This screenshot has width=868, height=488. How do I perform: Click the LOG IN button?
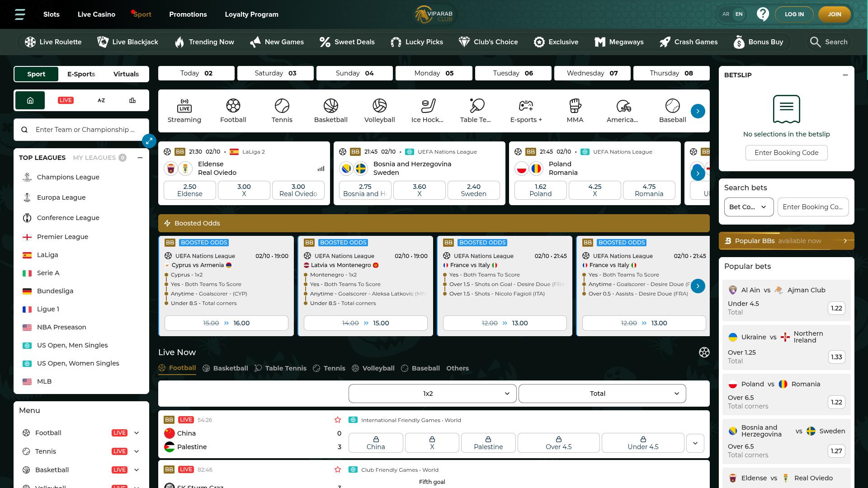point(794,14)
